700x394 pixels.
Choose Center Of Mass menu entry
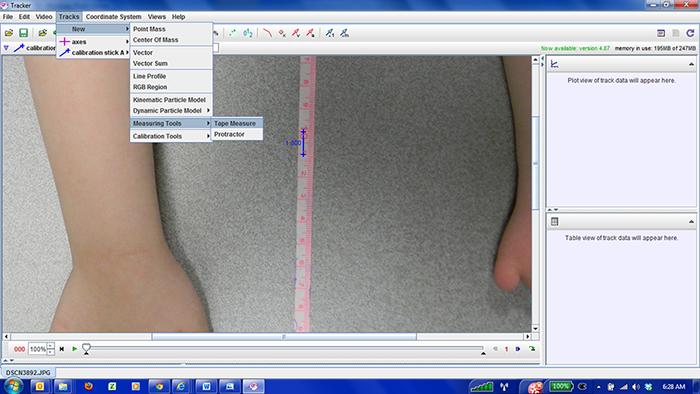(171, 40)
